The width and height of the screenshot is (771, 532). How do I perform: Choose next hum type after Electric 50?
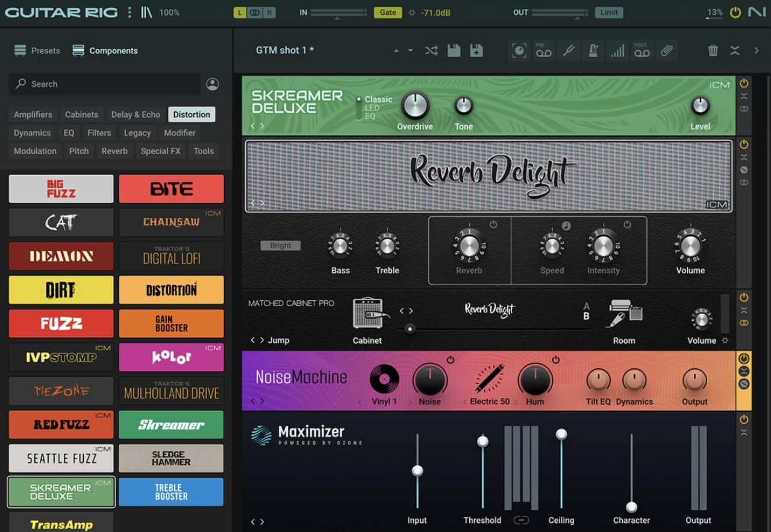coord(516,402)
